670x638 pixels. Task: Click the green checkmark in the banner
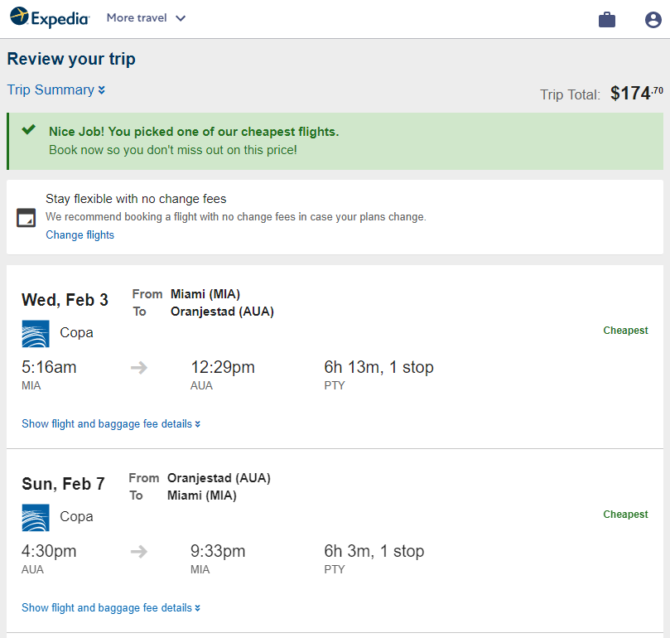coord(29,129)
